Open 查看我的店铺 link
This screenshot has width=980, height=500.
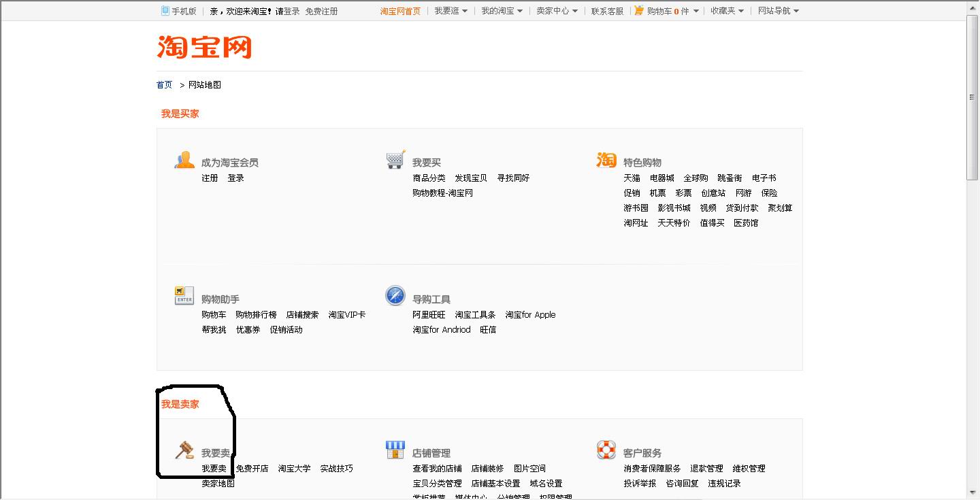pyautogui.click(x=437, y=469)
